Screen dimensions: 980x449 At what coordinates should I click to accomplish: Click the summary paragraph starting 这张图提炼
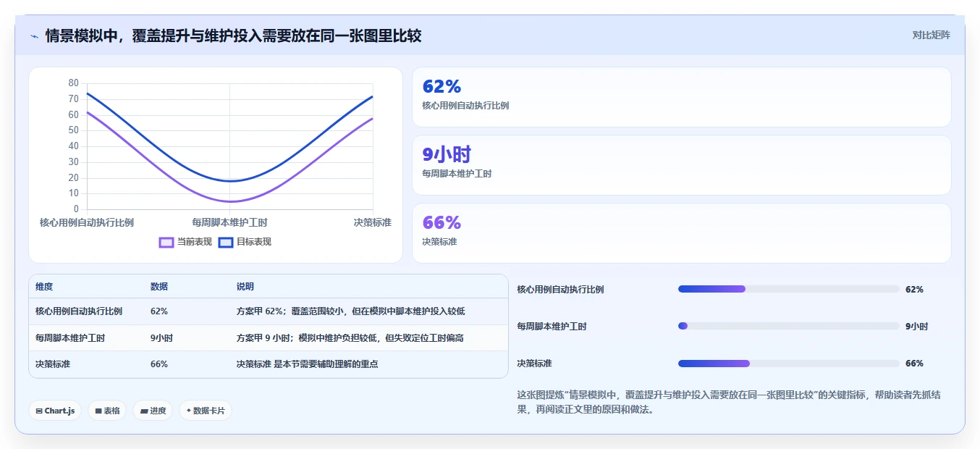[729, 402]
